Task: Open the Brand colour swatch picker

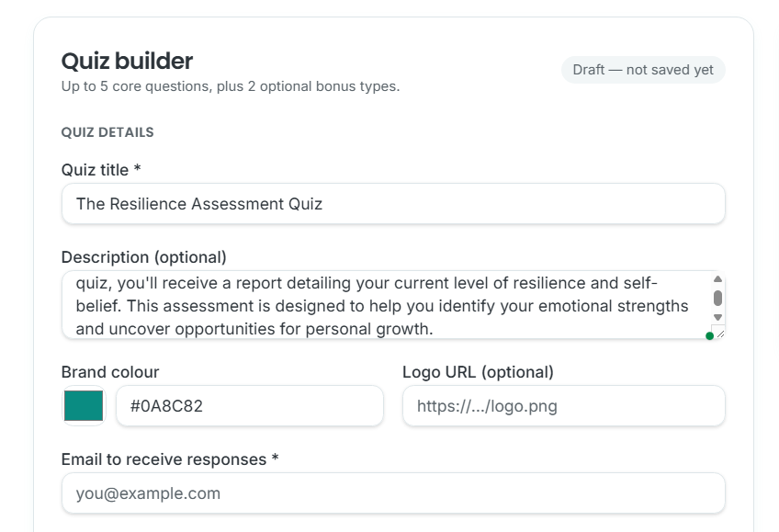Action: (84, 406)
